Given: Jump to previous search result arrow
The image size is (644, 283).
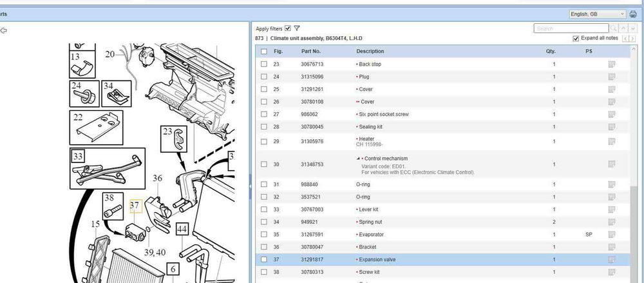Looking at the screenshot, I should click(x=624, y=28).
